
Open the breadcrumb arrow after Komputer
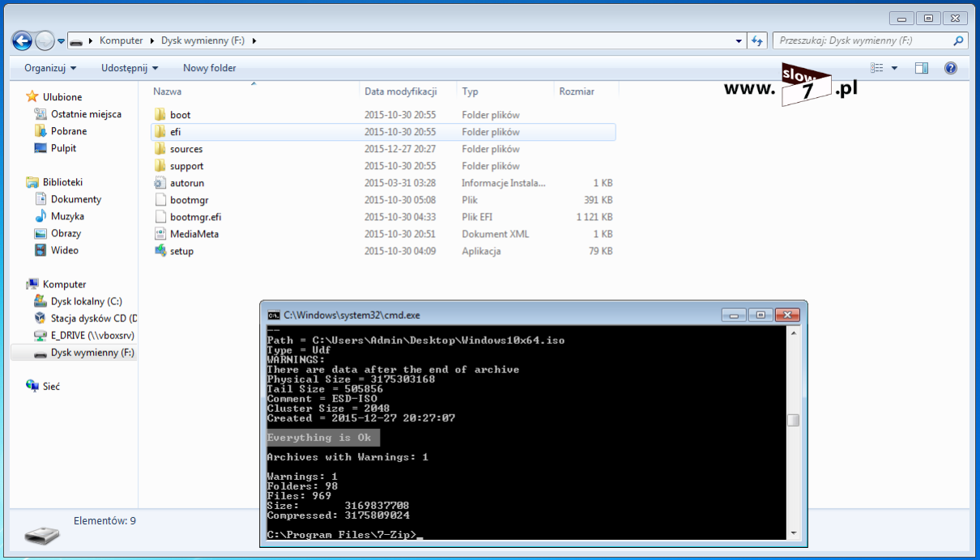152,40
